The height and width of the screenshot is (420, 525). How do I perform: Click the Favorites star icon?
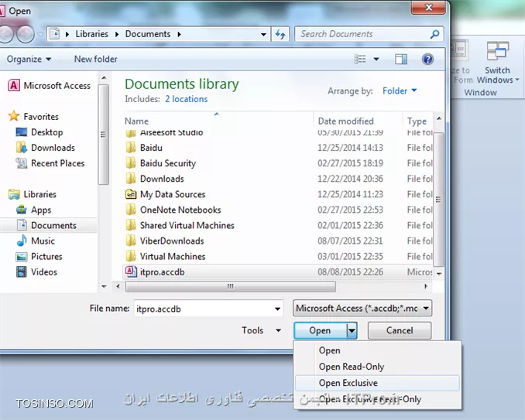point(14,116)
